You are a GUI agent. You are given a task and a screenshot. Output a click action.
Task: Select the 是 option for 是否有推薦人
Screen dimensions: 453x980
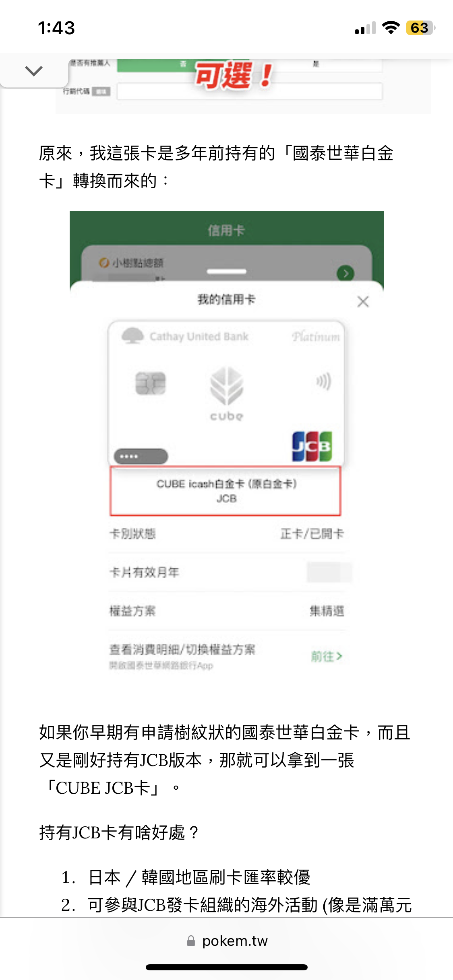(x=316, y=64)
